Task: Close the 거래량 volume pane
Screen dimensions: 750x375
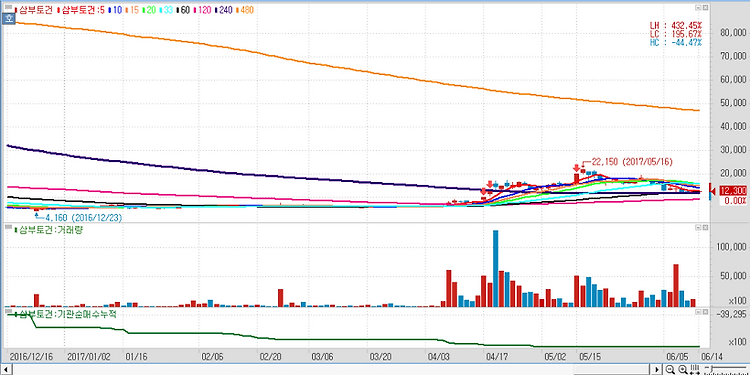Action: 705,227
